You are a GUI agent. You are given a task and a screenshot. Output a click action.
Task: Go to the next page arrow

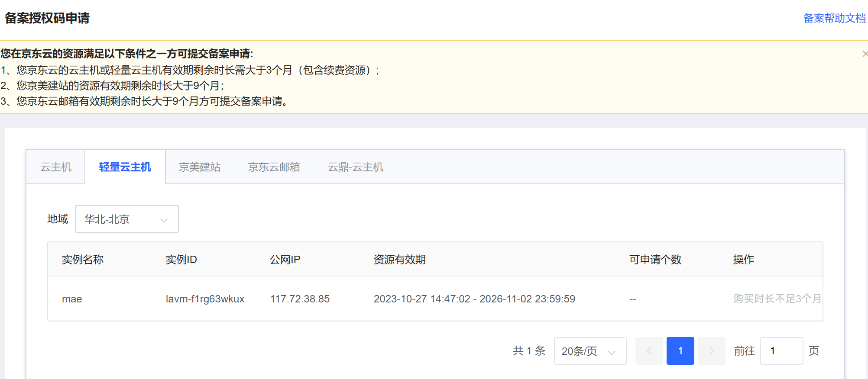coord(712,351)
